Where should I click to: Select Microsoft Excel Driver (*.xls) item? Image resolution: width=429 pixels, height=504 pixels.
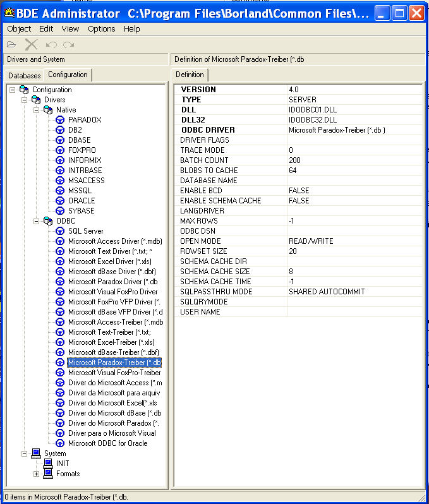click(110, 261)
